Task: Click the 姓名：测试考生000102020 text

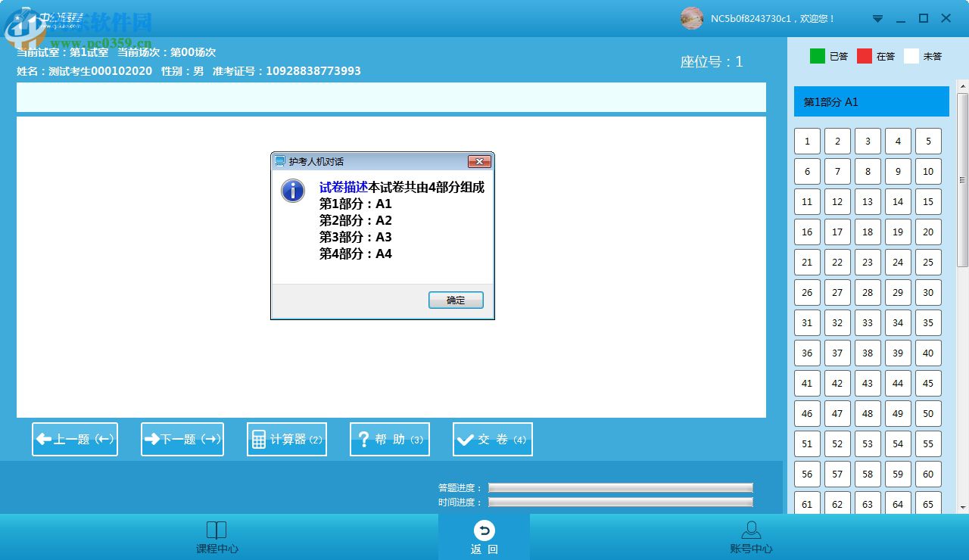Action: [x=85, y=71]
